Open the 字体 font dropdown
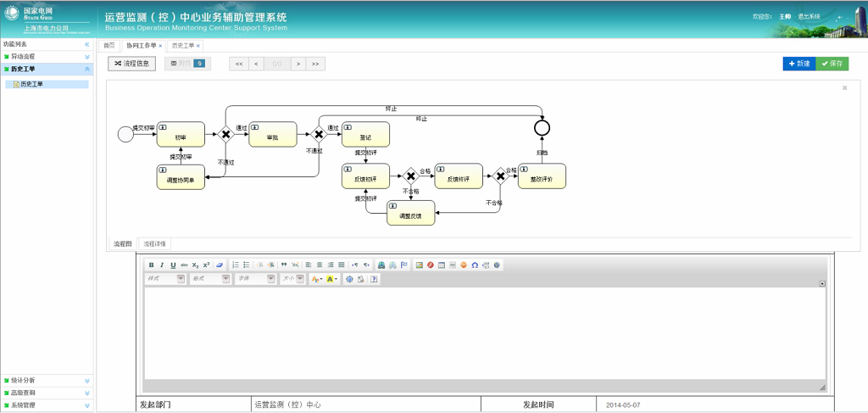 click(255, 279)
